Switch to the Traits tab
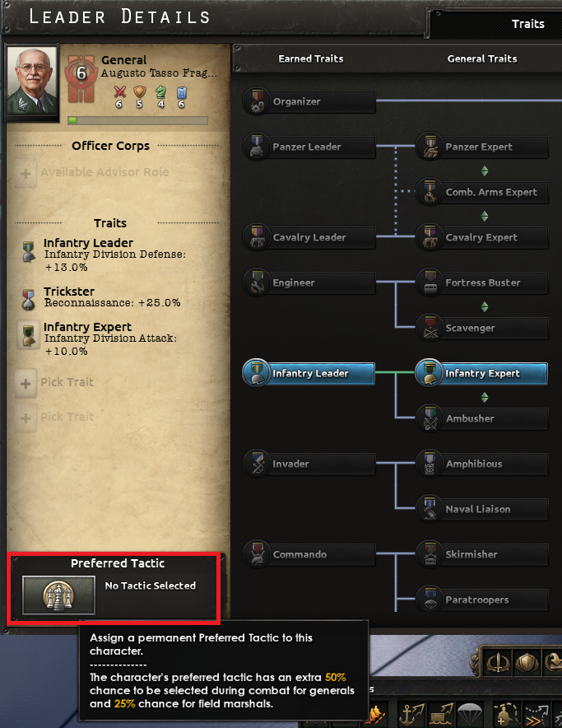Image resolution: width=562 pixels, height=728 pixels. [x=527, y=24]
